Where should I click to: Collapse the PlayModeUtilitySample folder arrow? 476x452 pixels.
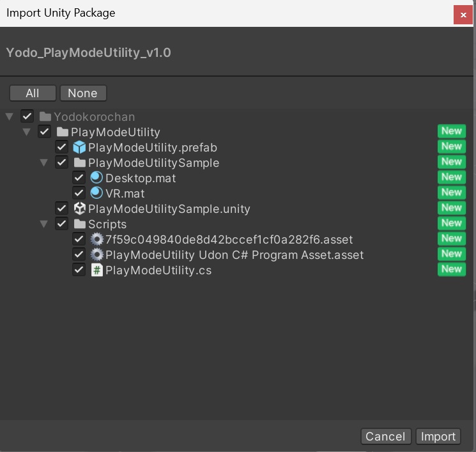click(x=44, y=163)
